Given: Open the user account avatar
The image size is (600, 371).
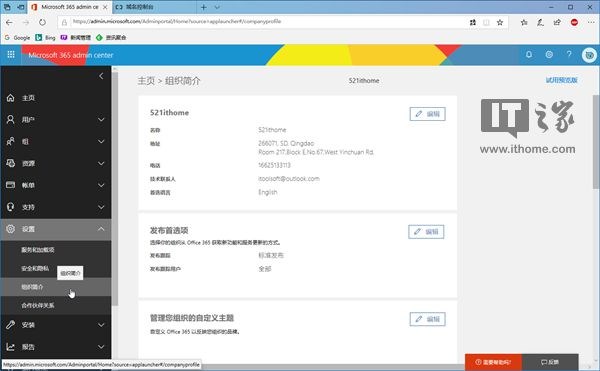Looking at the screenshot, I should pos(589,55).
